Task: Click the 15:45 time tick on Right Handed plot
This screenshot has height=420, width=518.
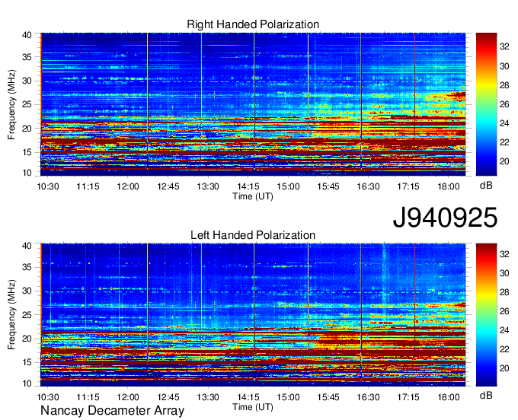Action: click(x=328, y=186)
